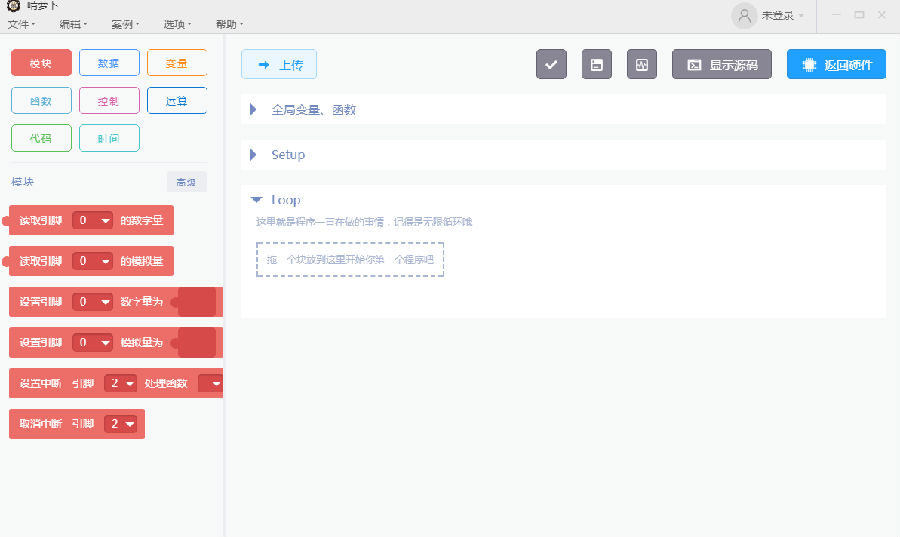Image resolution: width=900 pixels, height=537 pixels.
Task: Open the 未登录 account dropdown
Action: click(x=782, y=15)
